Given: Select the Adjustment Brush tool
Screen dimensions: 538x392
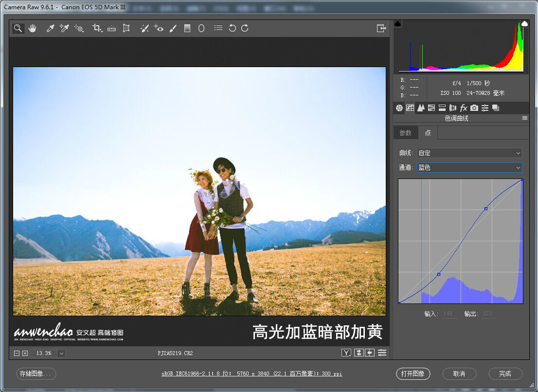Looking at the screenshot, I should 173,28.
